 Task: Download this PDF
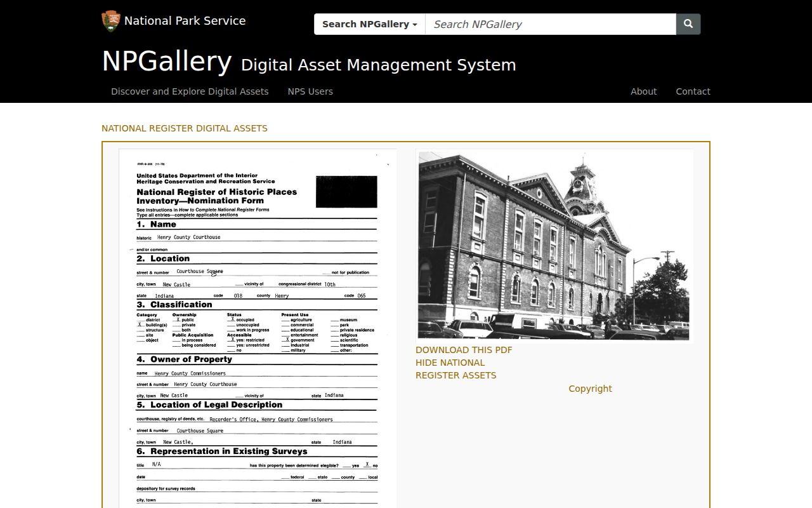pos(464,350)
